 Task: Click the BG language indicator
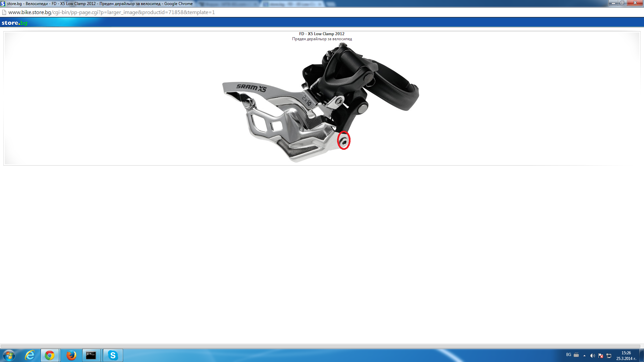pyautogui.click(x=569, y=355)
